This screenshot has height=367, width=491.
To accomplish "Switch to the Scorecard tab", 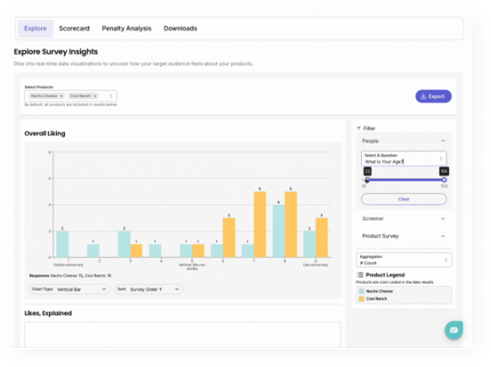I will [74, 29].
